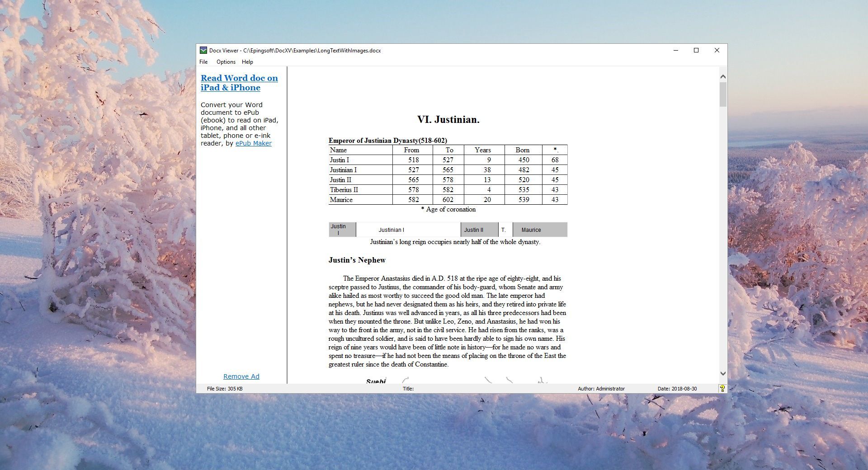
Task: Click the scrollbar up arrow
Action: pos(723,77)
